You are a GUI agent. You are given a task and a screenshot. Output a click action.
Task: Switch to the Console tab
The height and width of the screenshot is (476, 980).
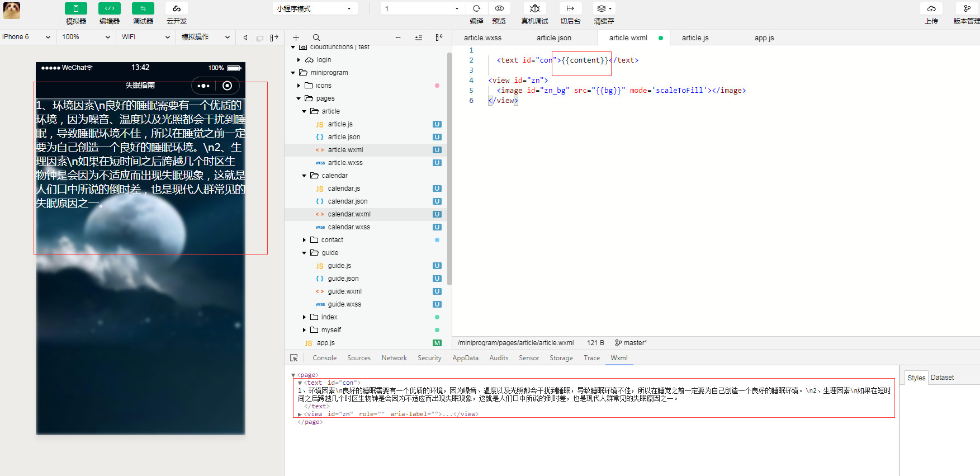324,358
